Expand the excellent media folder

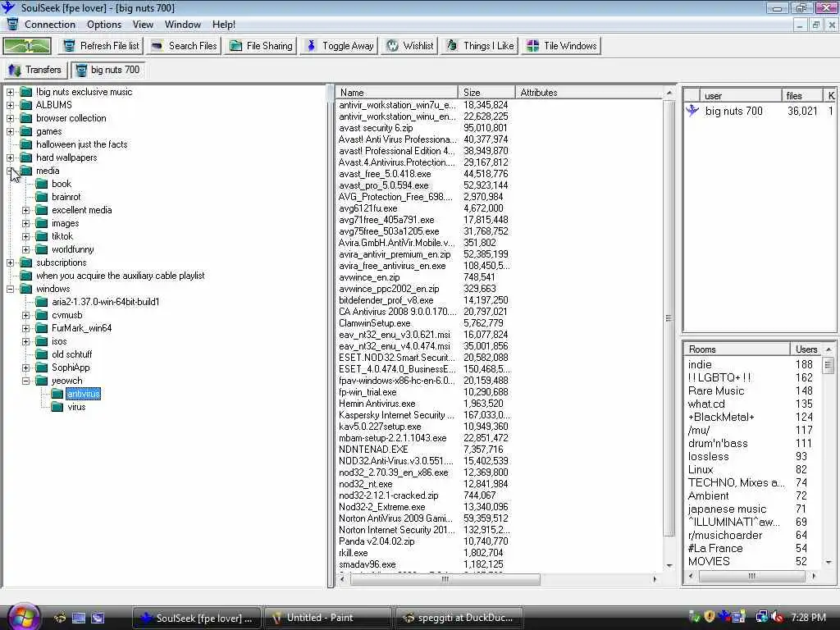point(25,210)
